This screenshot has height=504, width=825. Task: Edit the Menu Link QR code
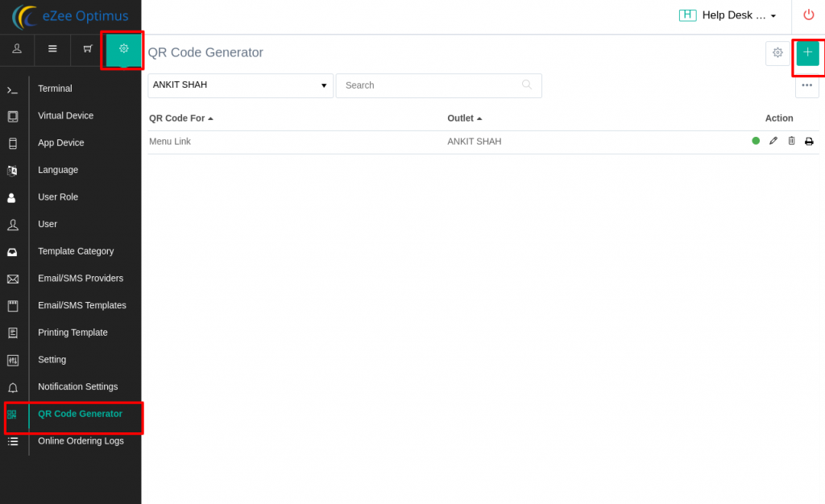tap(773, 141)
